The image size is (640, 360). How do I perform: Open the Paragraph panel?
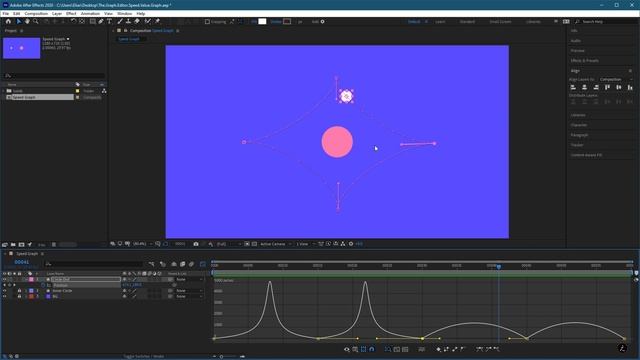579,135
